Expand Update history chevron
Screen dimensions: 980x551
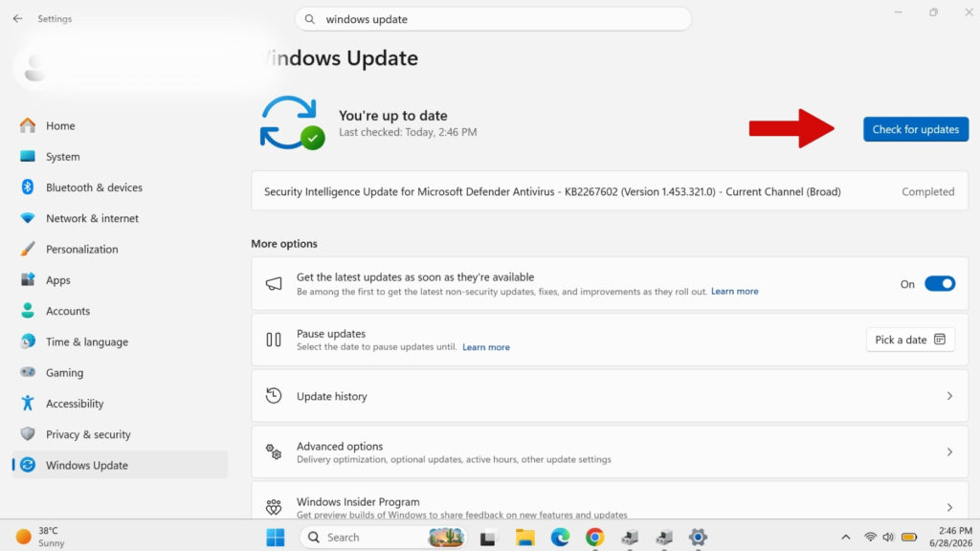pos(949,396)
